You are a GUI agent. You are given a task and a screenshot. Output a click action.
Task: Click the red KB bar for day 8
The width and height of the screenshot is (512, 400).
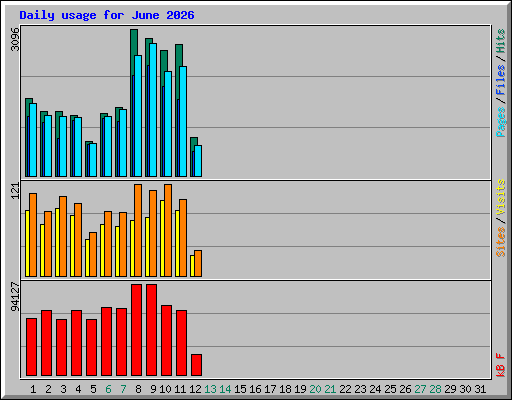pos(136,330)
